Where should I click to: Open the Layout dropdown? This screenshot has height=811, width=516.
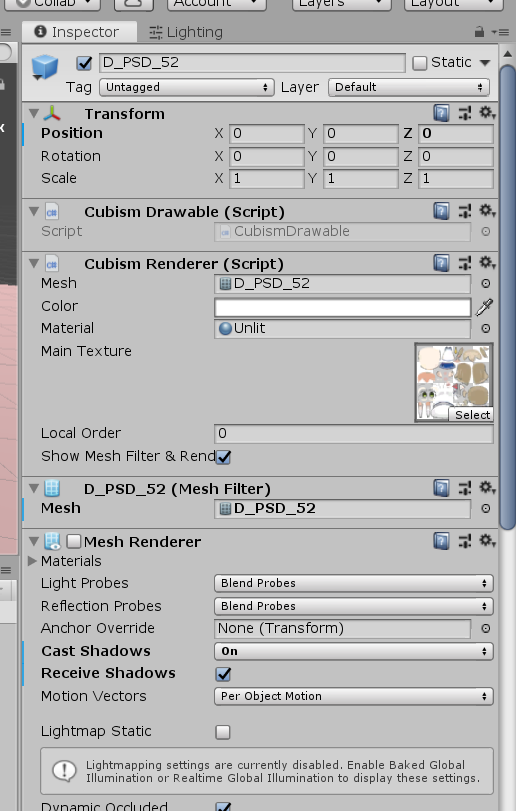453,4
